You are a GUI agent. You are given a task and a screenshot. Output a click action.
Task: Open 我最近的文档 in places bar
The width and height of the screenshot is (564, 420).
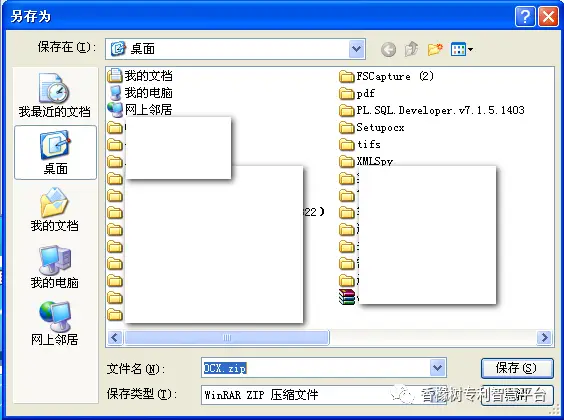coord(55,96)
